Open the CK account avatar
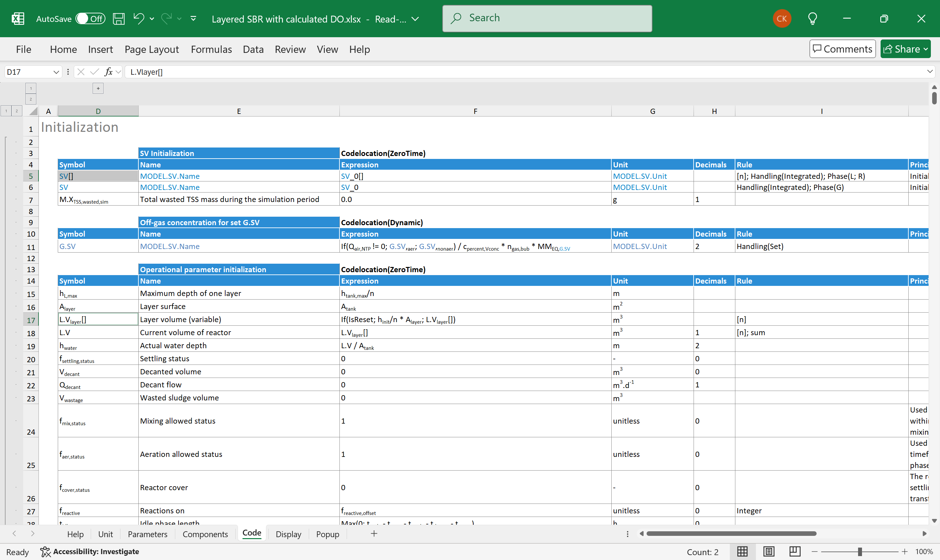The image size is (940, 560). pyautogui.click(x=782, y=19)
